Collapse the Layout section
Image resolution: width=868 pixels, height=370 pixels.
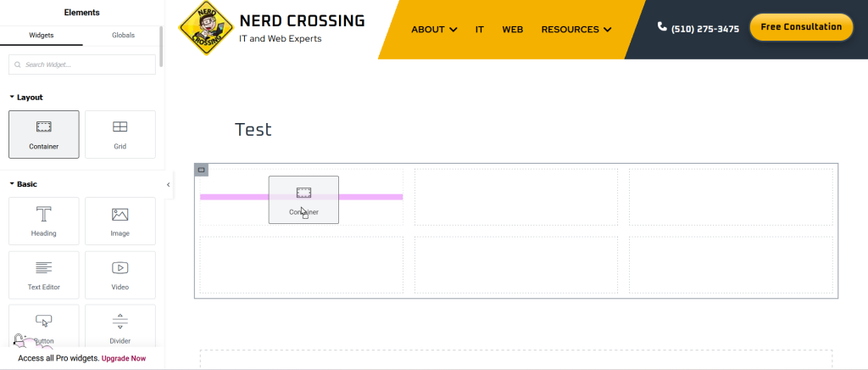point(26,98)
